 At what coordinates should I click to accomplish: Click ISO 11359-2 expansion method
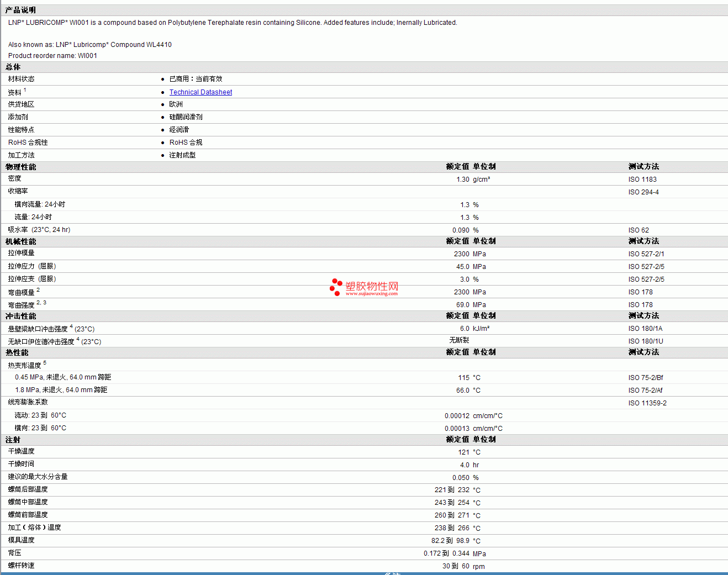tap(647, 403)
